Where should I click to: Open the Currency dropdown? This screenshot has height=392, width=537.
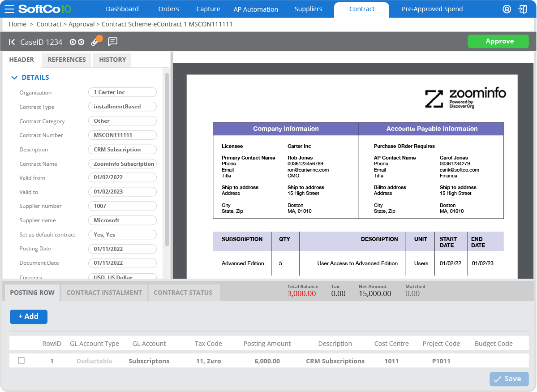point(122,276)
